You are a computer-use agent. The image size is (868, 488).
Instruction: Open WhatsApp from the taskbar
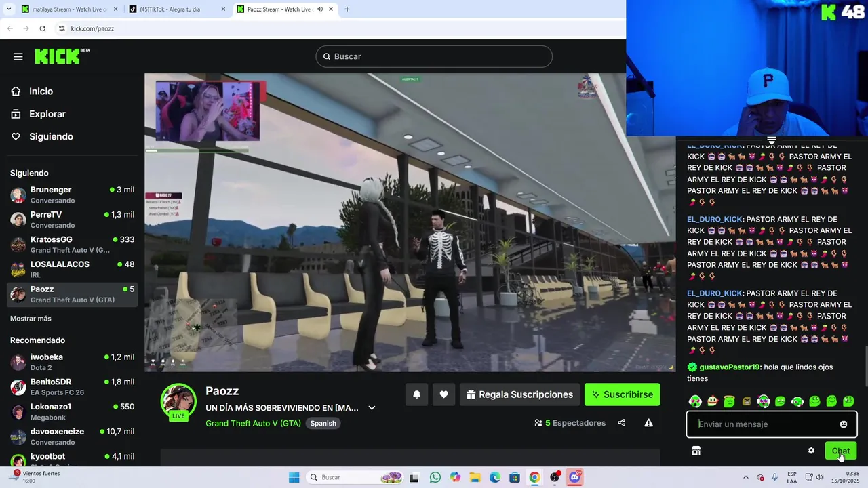[x=435, y=477]
